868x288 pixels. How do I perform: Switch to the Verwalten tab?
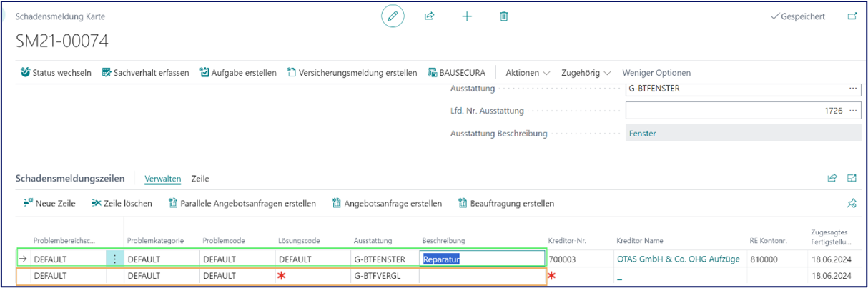163,179
